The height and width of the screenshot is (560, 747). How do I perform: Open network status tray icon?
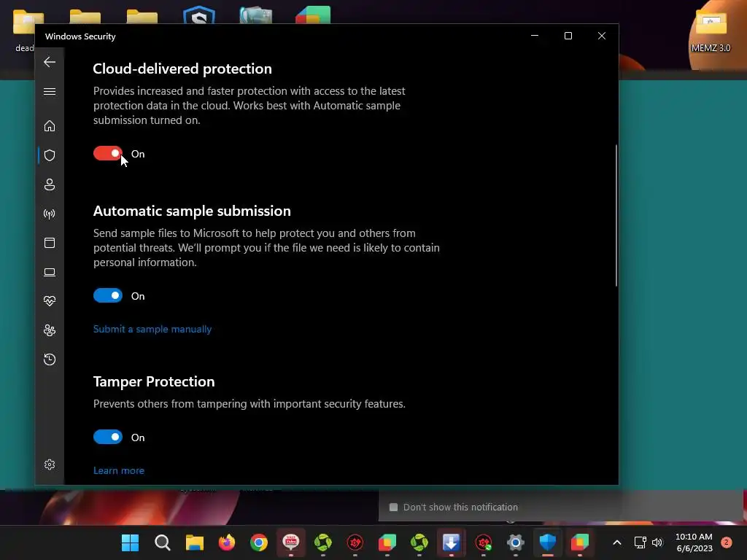click(x=640, y=542)
